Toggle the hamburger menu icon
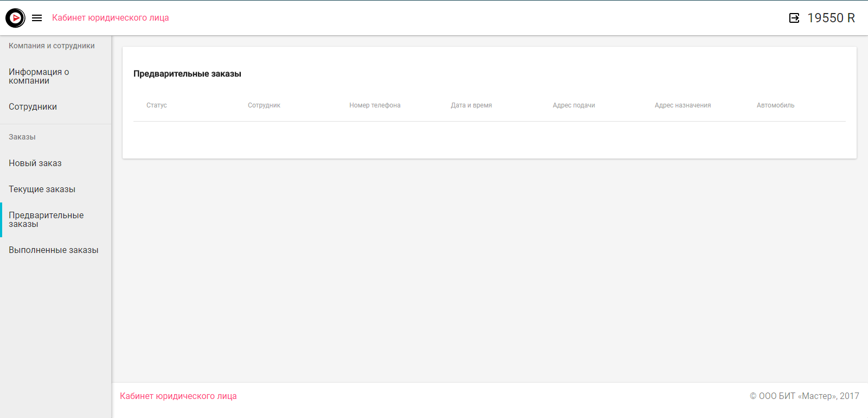 37,18
